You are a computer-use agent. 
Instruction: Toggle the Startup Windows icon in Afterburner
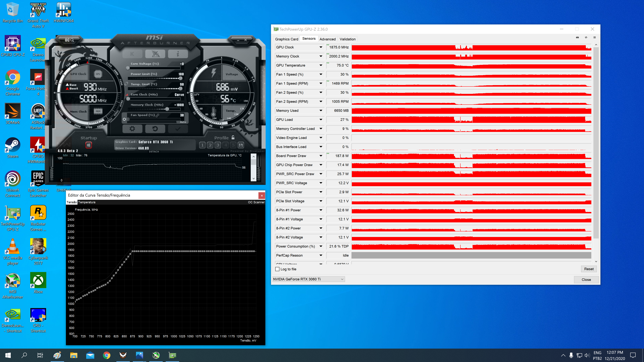(89, 145)
